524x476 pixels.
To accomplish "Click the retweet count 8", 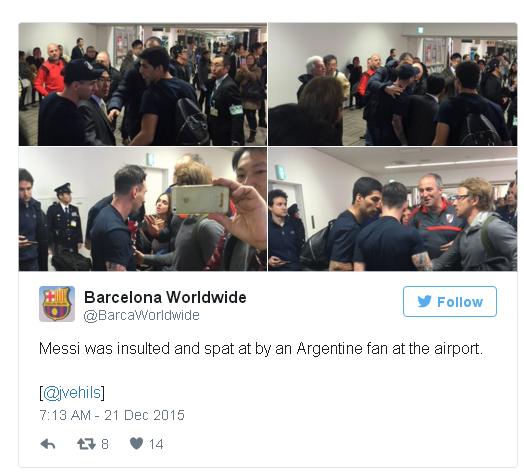I will [105, 444].
